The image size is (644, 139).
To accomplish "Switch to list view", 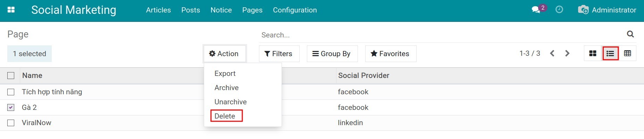I will pyautogui.click(x=610, y=53).
